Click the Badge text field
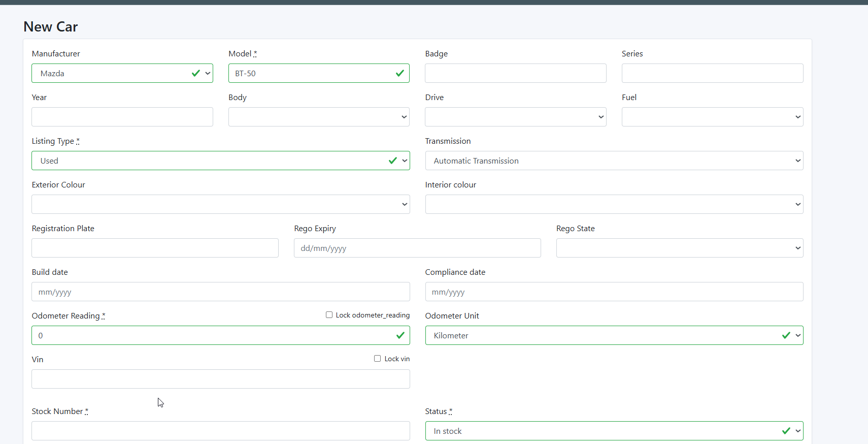Screen dimensions: 868x444 coord(515,73)
